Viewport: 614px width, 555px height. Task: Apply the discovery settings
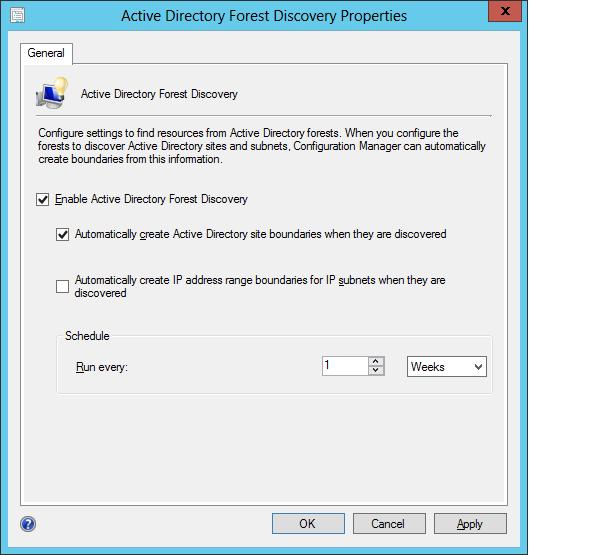click(x=470, y=524)
